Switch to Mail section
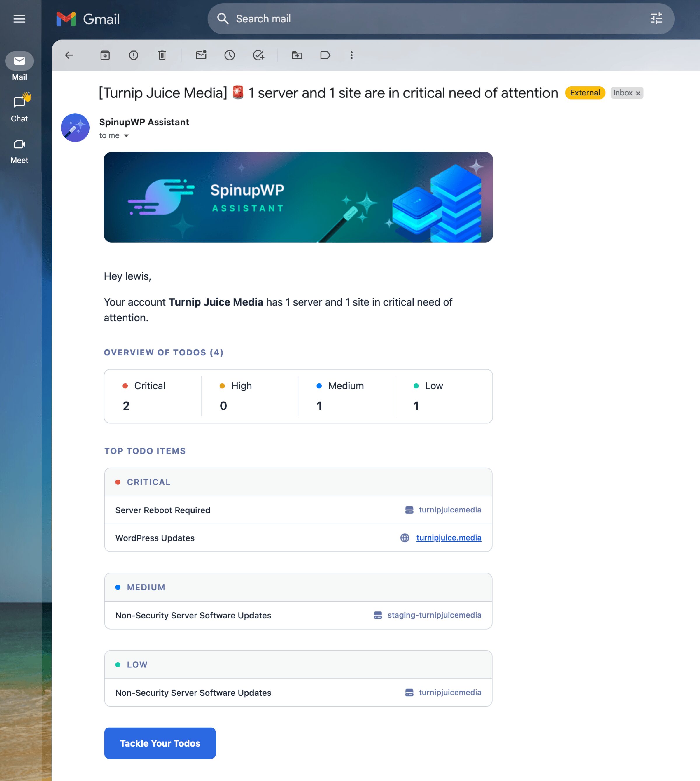The height and width of the screenshot is (781, 700). pos(19,67)
